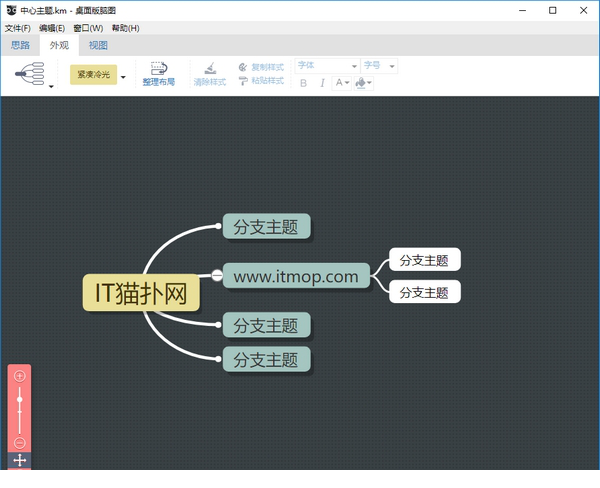The image size is (600, 488).
Task: Click the mind map layout template icon
Action: (30, 73)
